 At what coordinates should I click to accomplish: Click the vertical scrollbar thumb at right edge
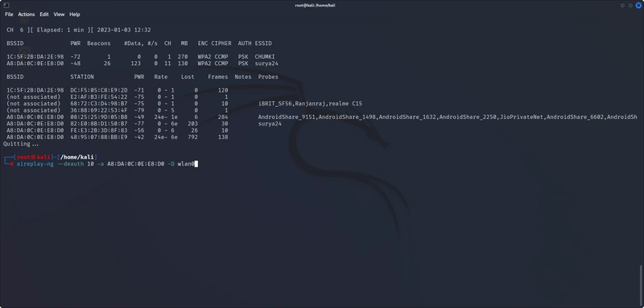click(x=641, y=285)
